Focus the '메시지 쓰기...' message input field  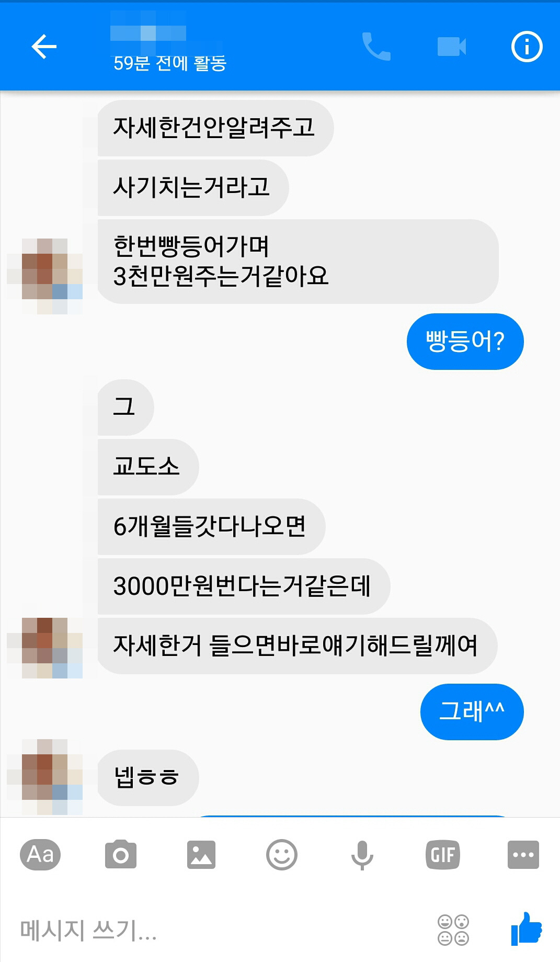pos(220,930)
